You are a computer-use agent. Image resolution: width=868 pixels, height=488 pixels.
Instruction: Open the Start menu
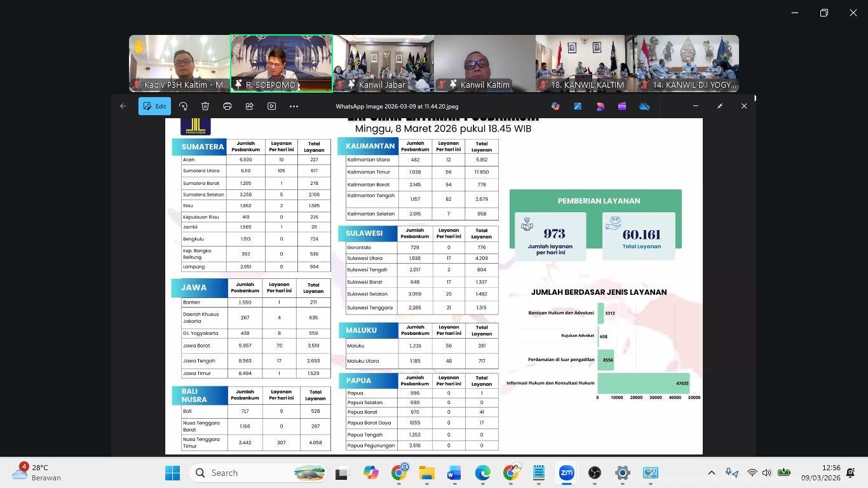tap(172, 473)
